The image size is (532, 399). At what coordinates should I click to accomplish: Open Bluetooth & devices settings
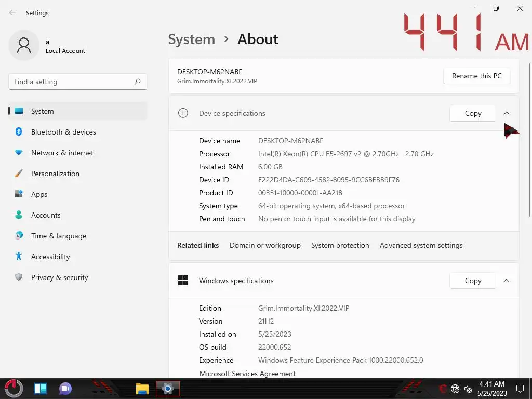coord(78,132)
